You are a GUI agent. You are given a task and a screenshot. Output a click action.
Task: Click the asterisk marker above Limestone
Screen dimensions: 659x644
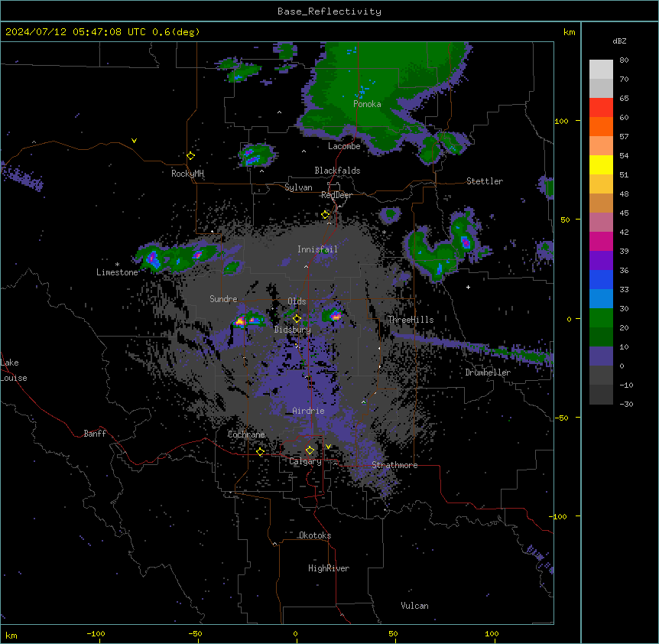click(117, 265)
